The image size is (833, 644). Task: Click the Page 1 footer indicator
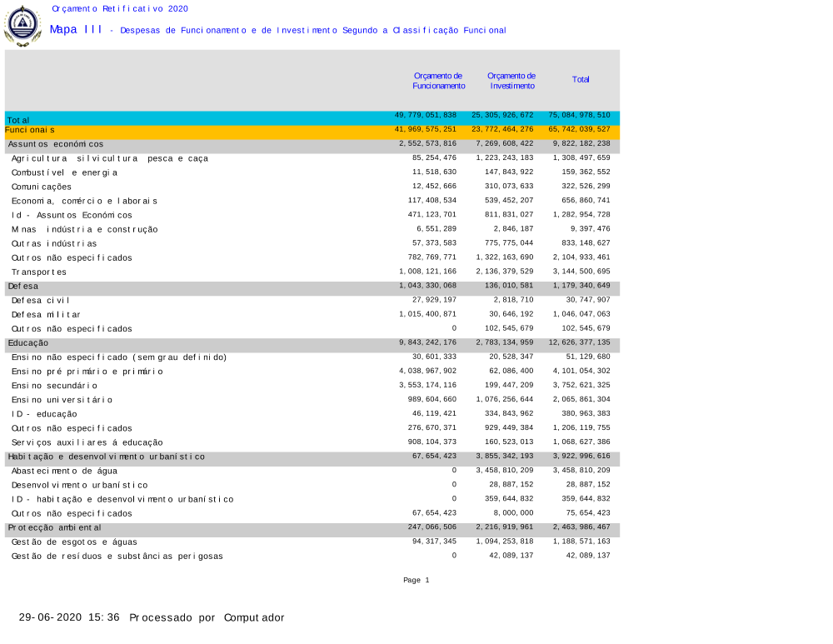416,581
